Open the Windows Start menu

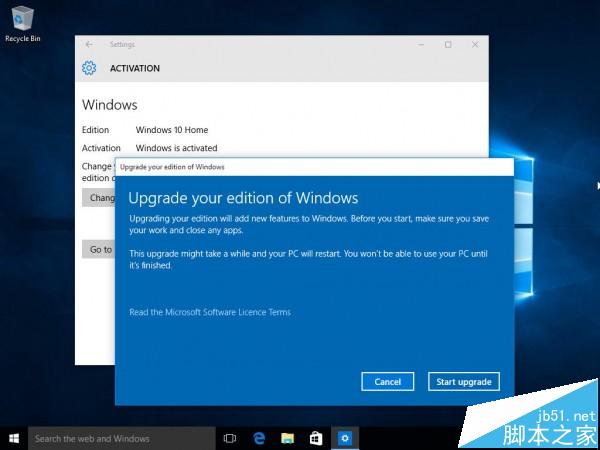point(14,437)
